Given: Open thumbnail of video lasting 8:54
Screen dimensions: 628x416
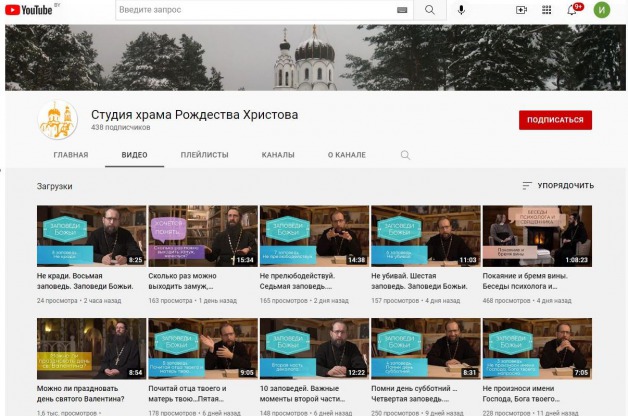Looking at the screenshot, I should coord(91,349).
